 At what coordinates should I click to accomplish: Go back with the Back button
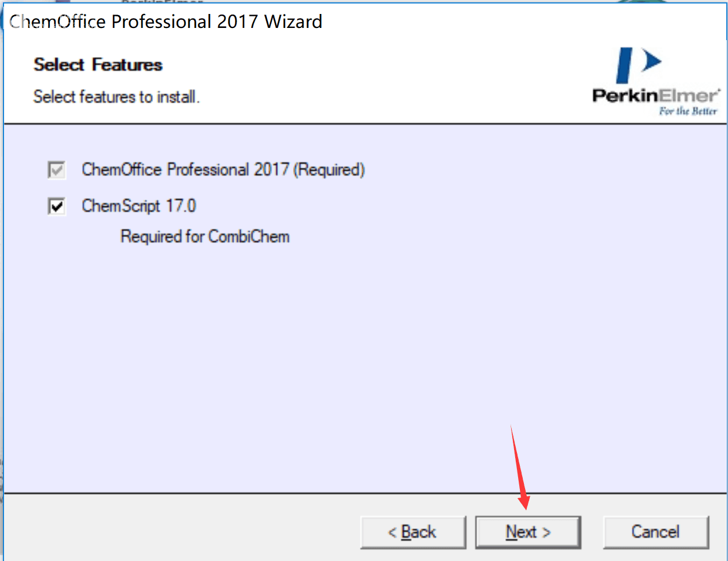point(413,532)
